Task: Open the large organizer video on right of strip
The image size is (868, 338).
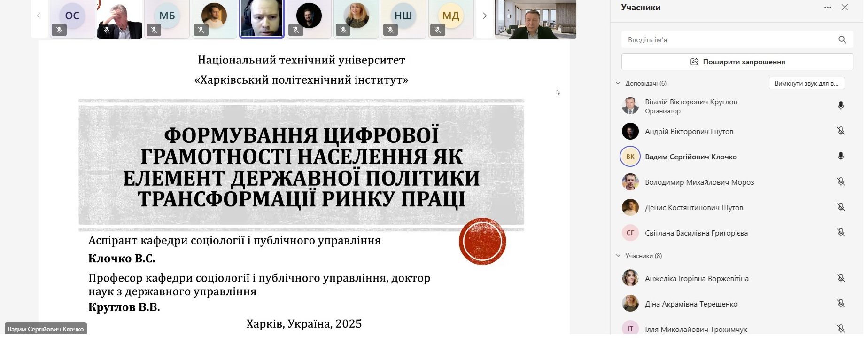Action: tap(535, 19)
